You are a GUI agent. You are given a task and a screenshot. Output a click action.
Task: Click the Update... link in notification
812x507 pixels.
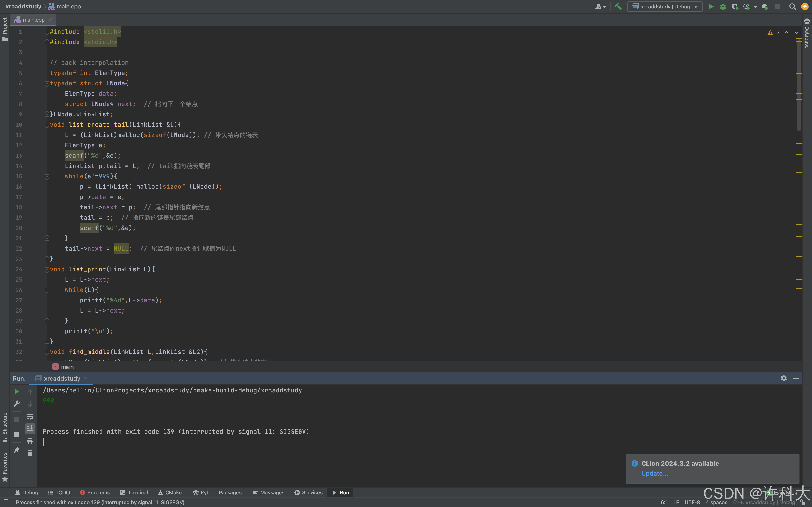[x=654, y=473]
